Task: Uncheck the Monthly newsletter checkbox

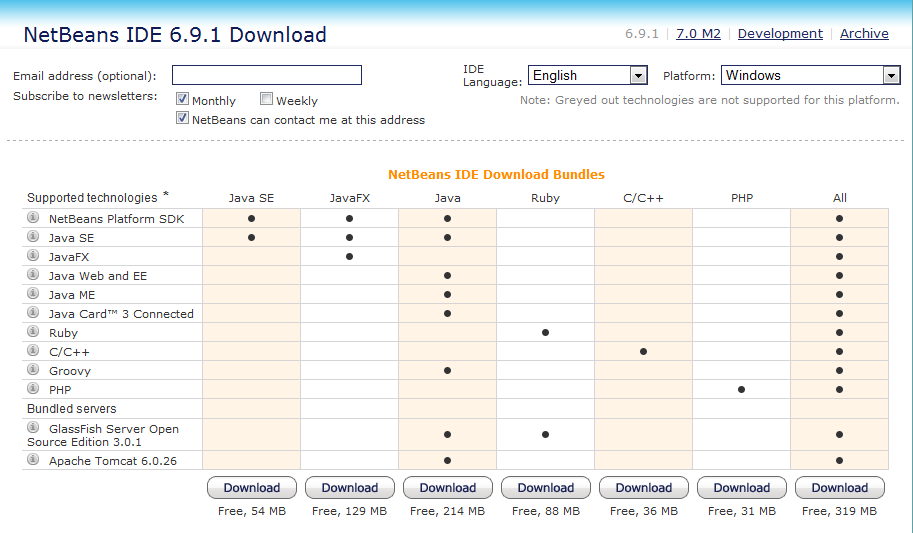Action: tap(183, 99)
